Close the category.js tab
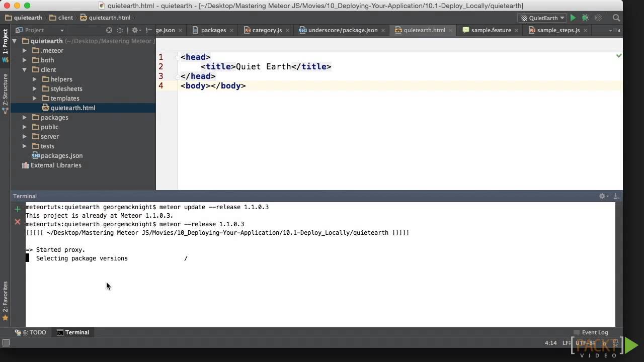 [286, 30]
